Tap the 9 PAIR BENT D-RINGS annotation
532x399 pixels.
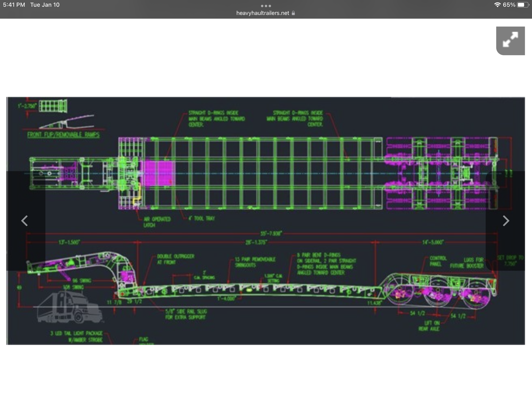326,264
